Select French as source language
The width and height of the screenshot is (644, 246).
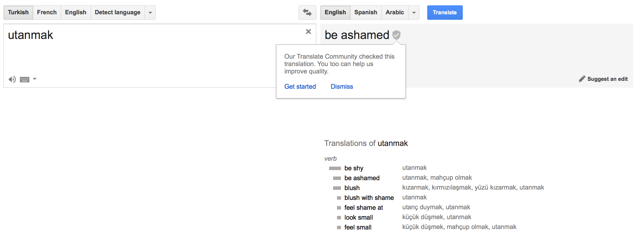(47, 12)
